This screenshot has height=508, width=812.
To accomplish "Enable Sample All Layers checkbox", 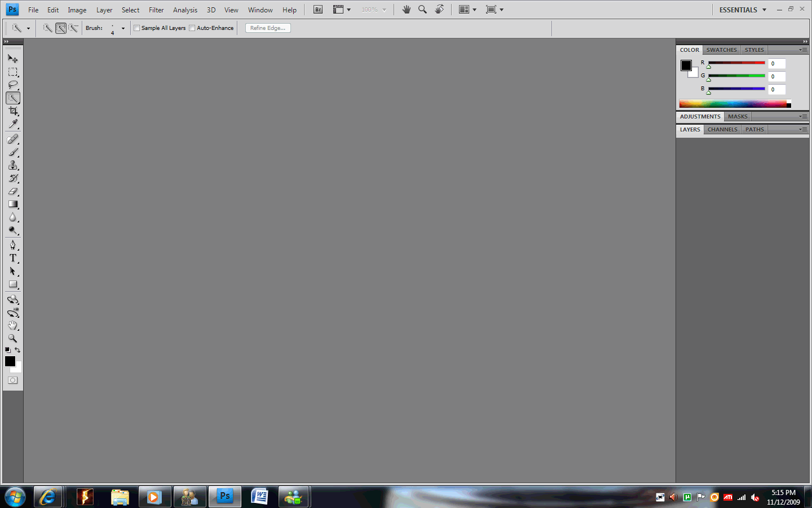I will click(x=136, y=28).
